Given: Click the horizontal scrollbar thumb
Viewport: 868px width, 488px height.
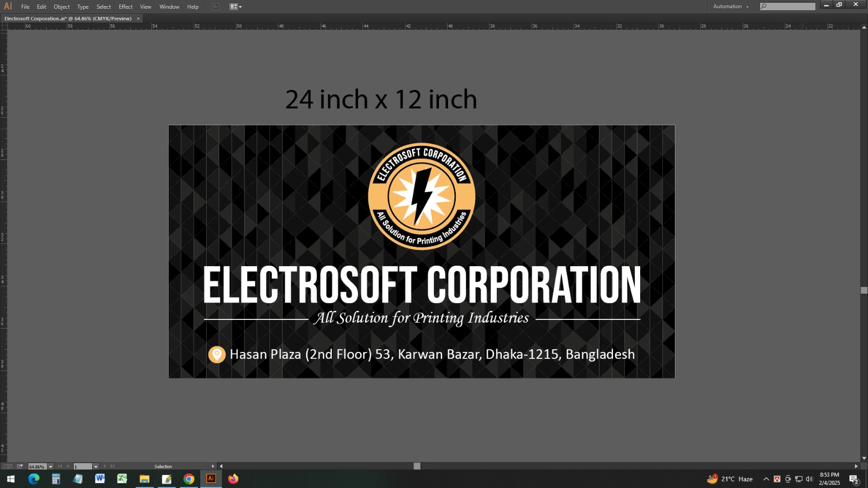Looking at the screenshot, I should pos(417,466).
